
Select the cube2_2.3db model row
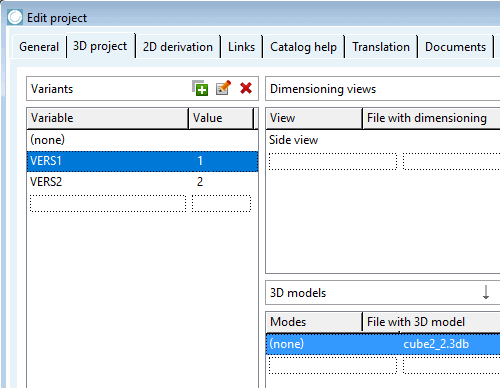(383, 344)
